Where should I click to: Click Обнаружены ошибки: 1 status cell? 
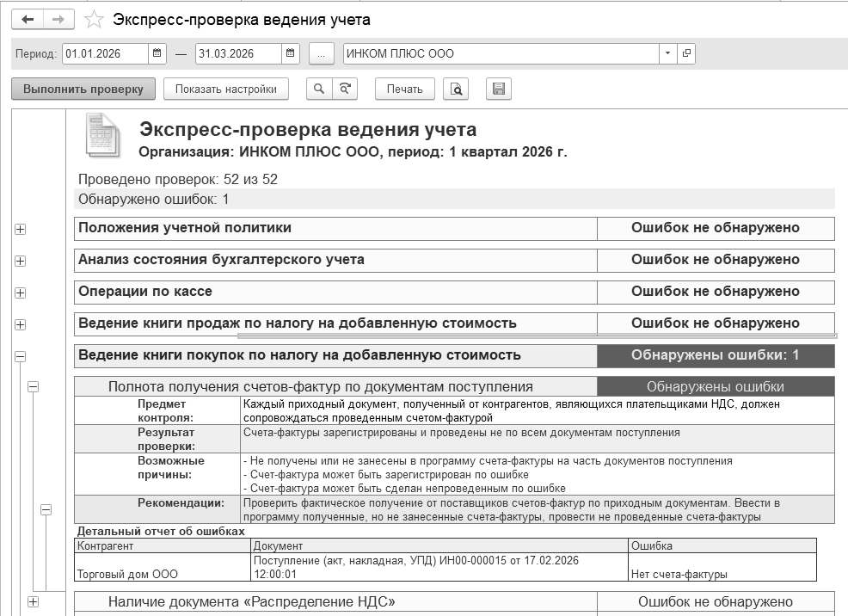click(x=716, y=355)
